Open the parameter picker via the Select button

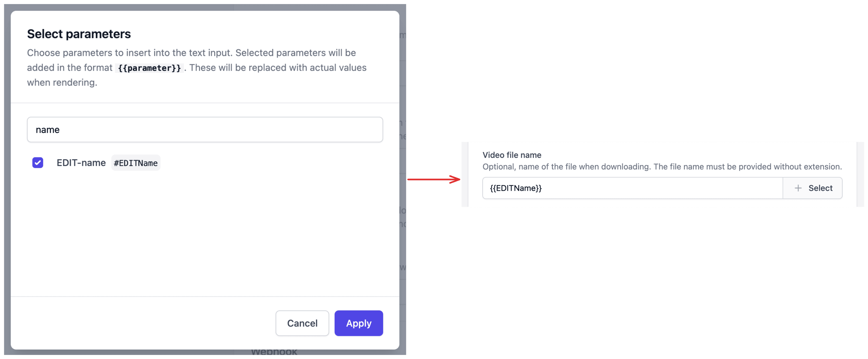pos(813,188)
